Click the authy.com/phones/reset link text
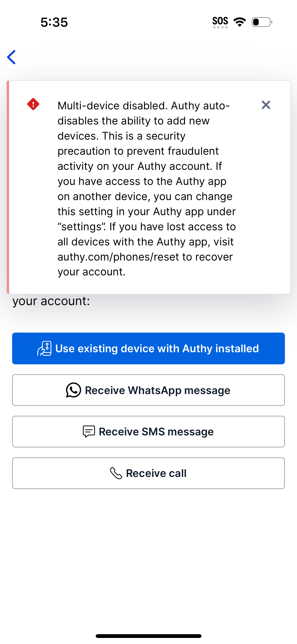 (x=108, y=257)
